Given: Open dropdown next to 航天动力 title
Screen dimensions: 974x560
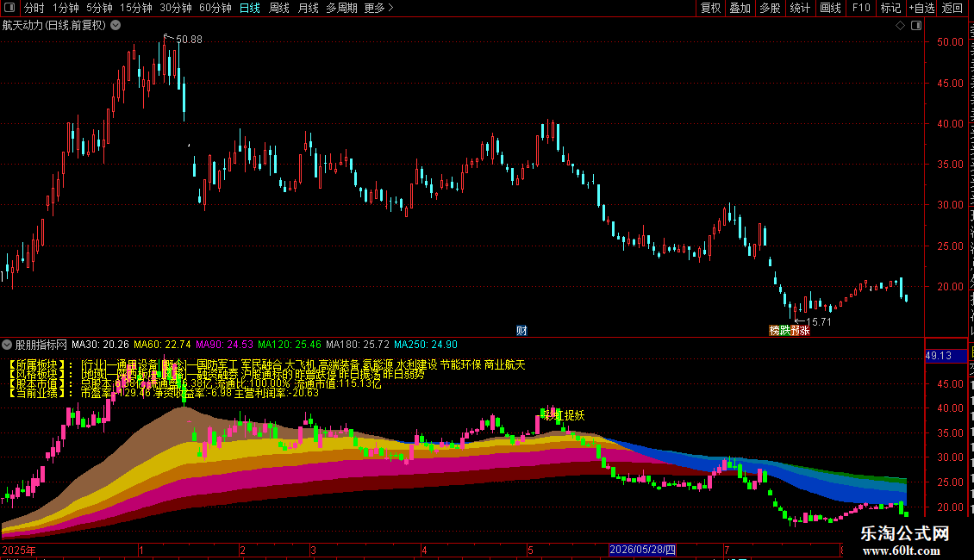Looking at the screenshot, I should point(116,26).
